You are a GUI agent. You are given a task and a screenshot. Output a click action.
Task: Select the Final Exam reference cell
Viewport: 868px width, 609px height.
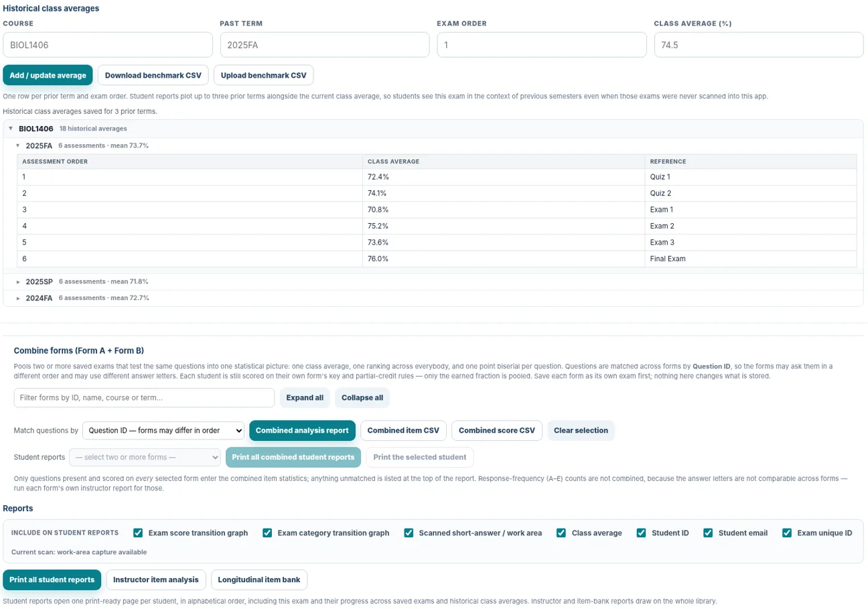click(x=751, y=259)
